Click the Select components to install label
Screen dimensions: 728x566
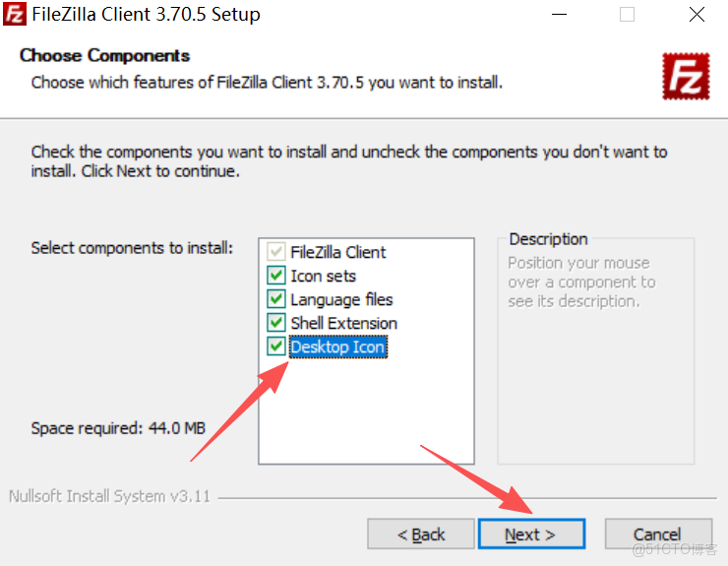tap(132, 248)
